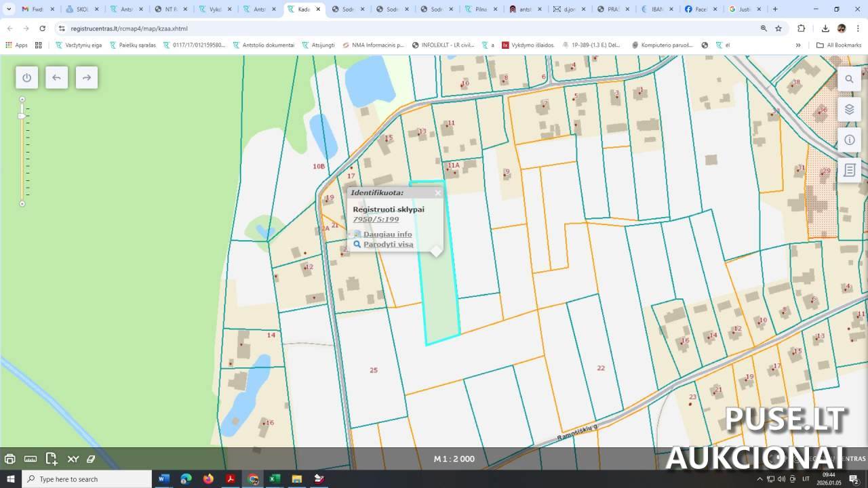Click Parodyti visą link
Image resolution: width=868 pixels, height=488 pixels.
click(x=388, y=245)
